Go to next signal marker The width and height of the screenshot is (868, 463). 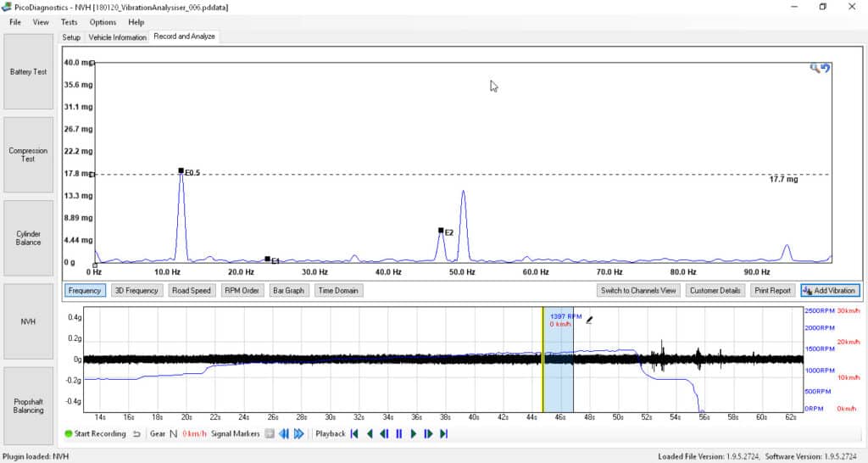[298, 434]
